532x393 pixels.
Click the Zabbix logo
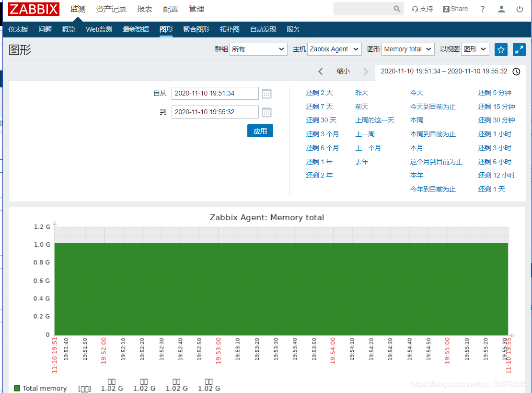(34, 9)
